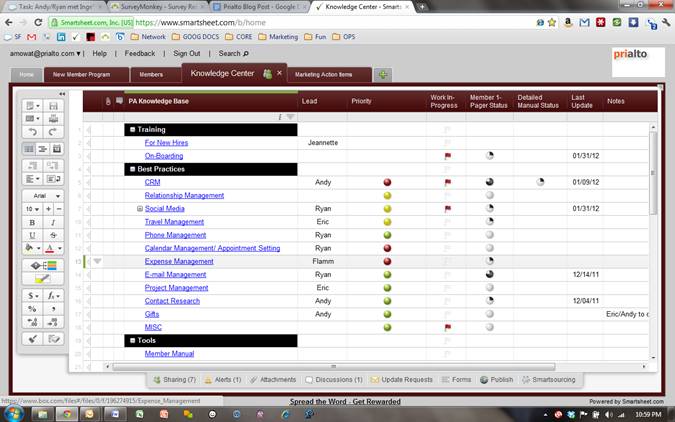Screen dimensions: 675x422
Task: Click the green add-new-tab plus icon
Action: click(383, 75)
